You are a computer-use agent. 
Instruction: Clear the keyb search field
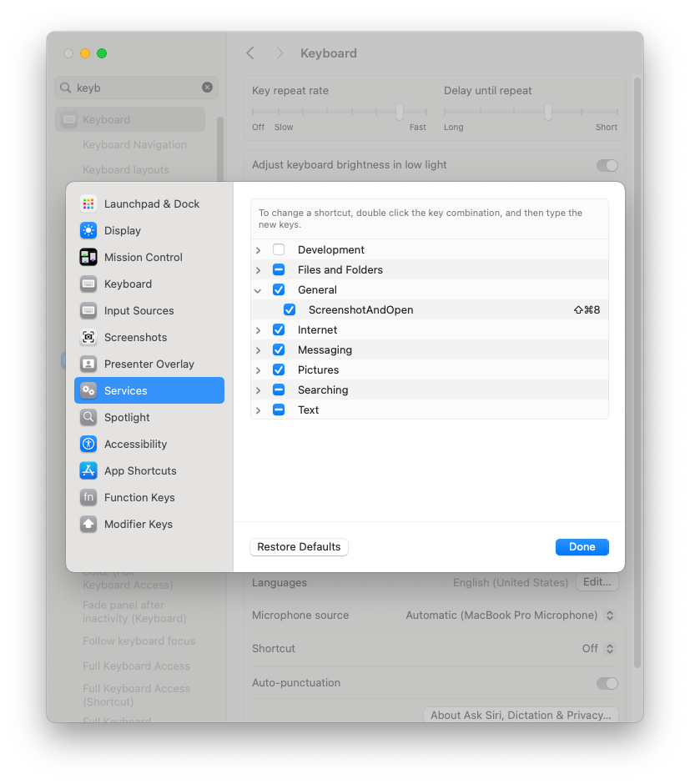click(207, 88)
